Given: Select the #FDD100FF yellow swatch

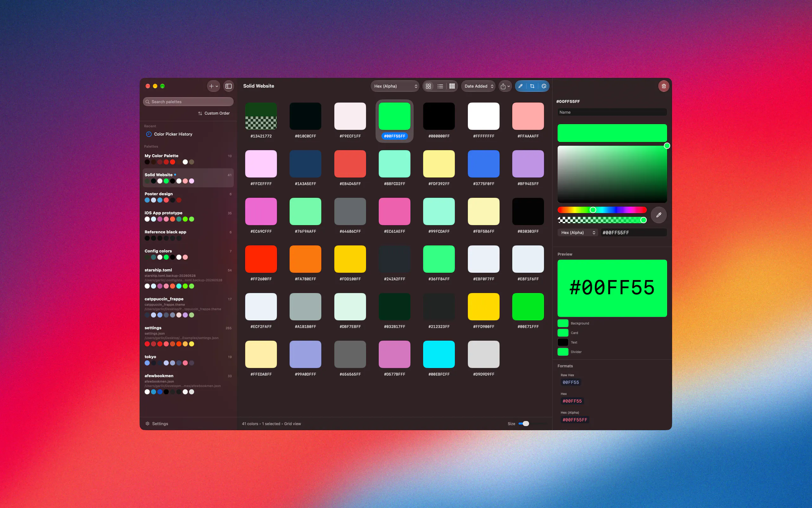Looking at the screenshot, I should pyautogui.click(x=350, y=259).
